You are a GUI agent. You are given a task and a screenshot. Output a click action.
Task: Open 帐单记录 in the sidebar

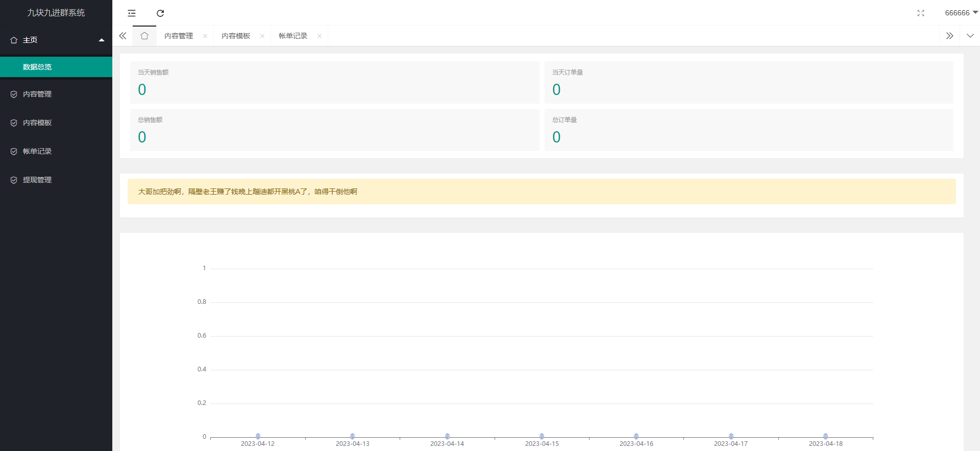tap(56, 151)
